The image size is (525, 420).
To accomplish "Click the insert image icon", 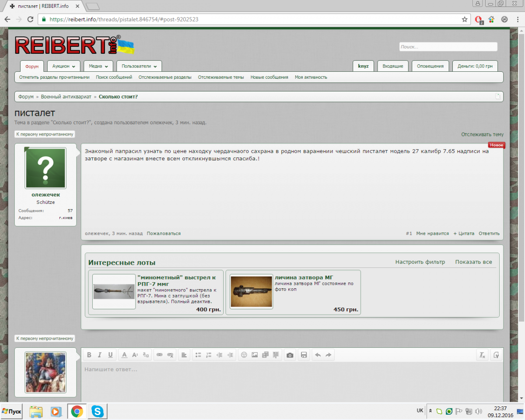I will pyautogui.click(x=255, y=355).
